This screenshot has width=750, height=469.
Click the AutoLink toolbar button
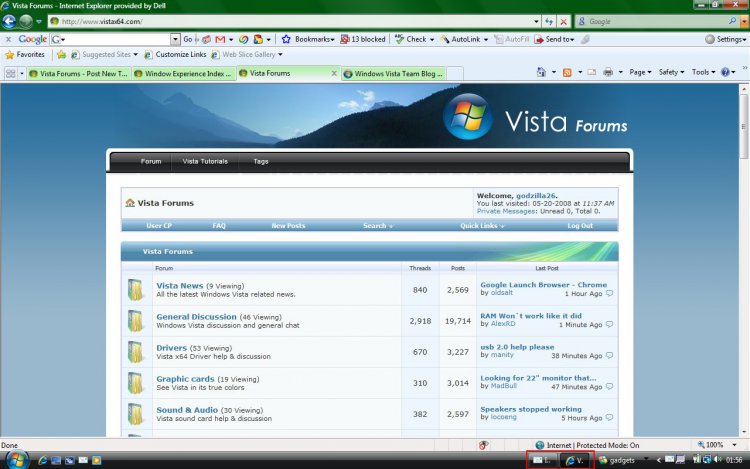463,39
